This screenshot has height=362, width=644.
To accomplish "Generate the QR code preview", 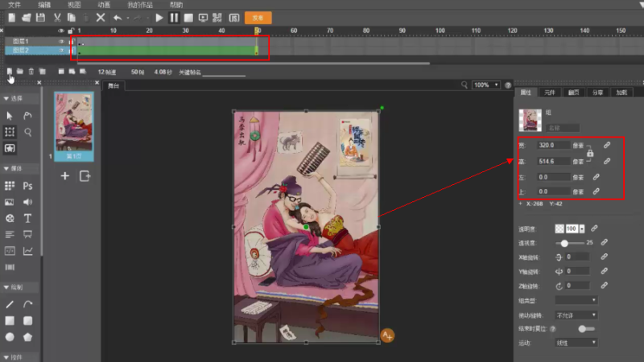I will (217, 18).
